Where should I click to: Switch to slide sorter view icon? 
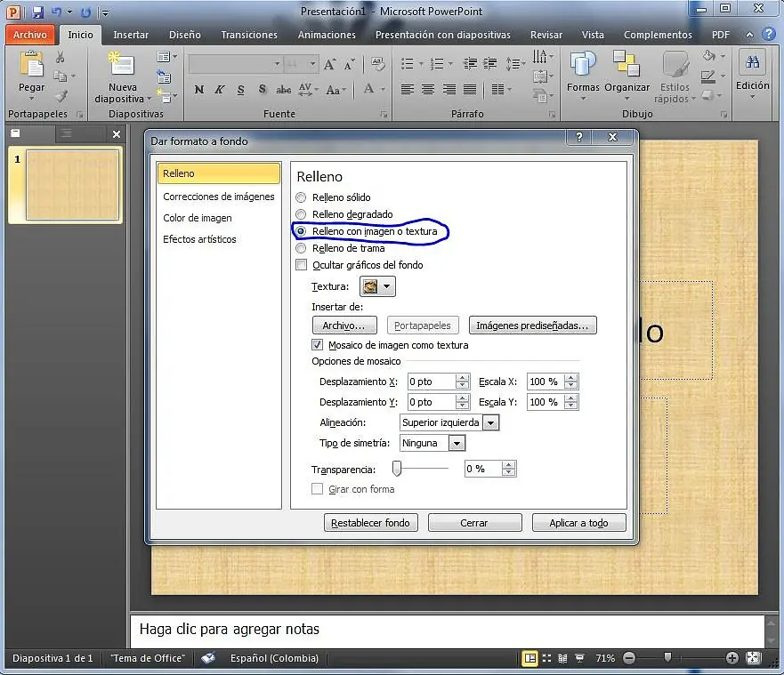pos(546,658)
